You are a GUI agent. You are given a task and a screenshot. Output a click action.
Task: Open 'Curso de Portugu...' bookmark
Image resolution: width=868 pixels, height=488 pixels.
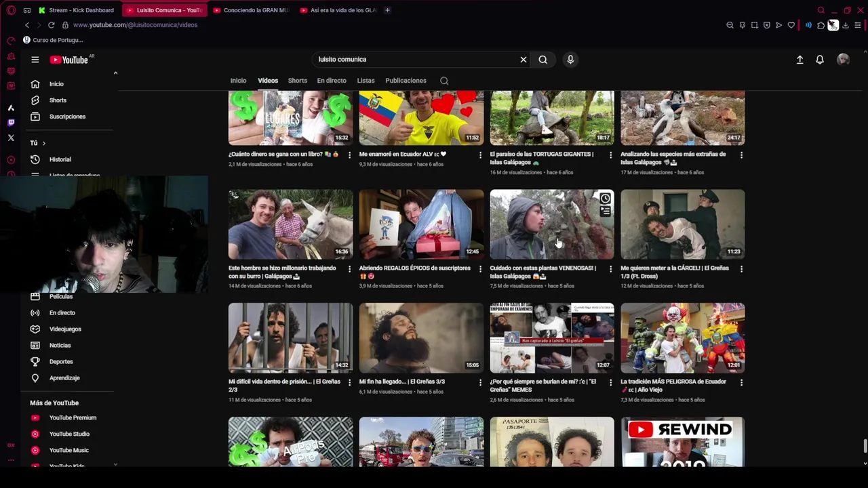click(x=53, y=40)
